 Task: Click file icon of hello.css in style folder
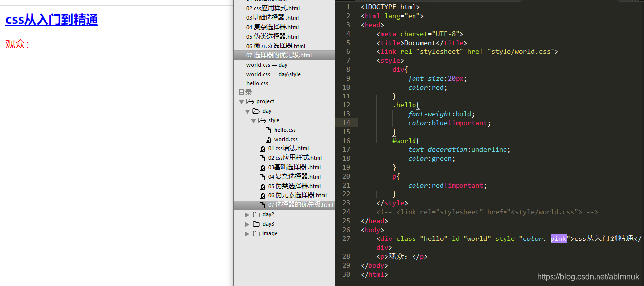tap(268, 130)
